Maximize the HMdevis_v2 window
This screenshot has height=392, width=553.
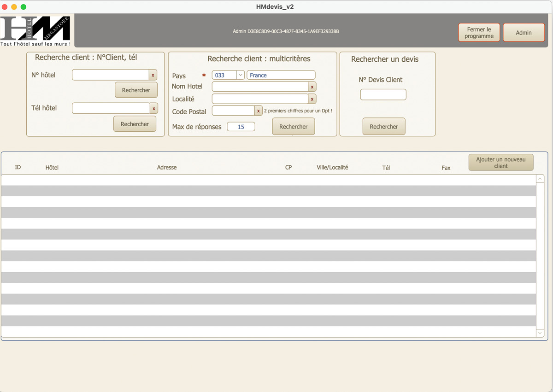point(24,7)
